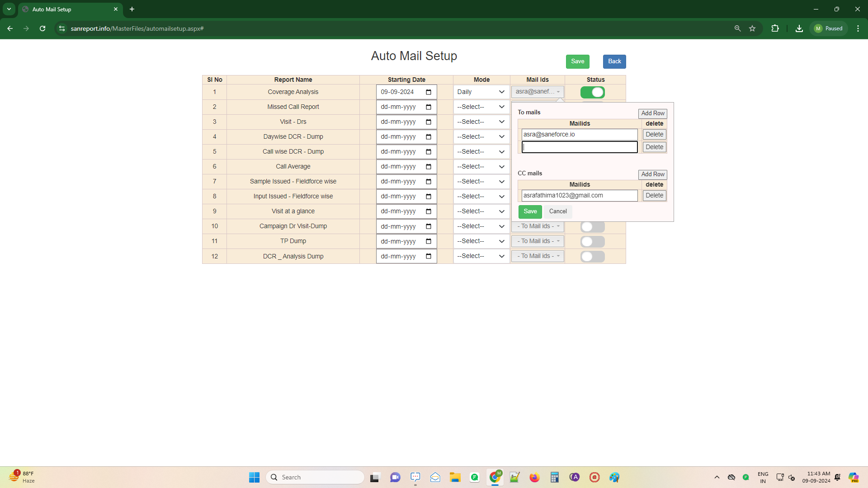868x488 pixels.
Task: Click Add Row under To mails
Action: click(x=652, y=113)
